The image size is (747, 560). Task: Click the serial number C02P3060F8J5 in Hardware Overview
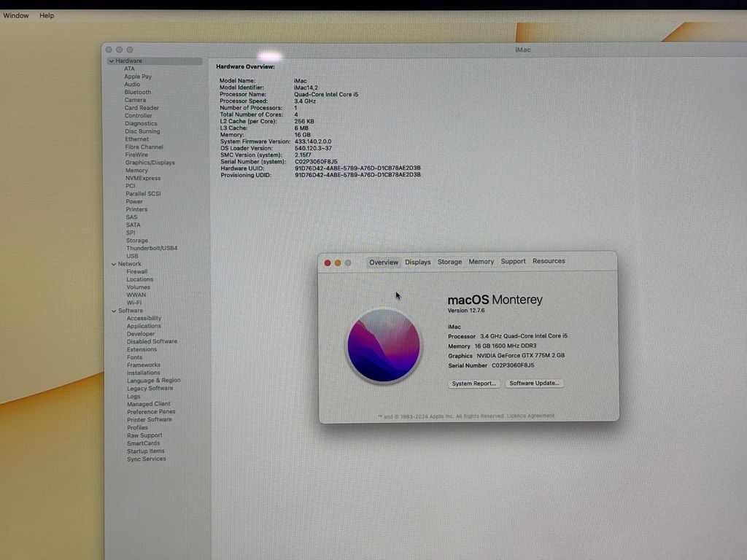pyautogui.click(x=316, y=161)
